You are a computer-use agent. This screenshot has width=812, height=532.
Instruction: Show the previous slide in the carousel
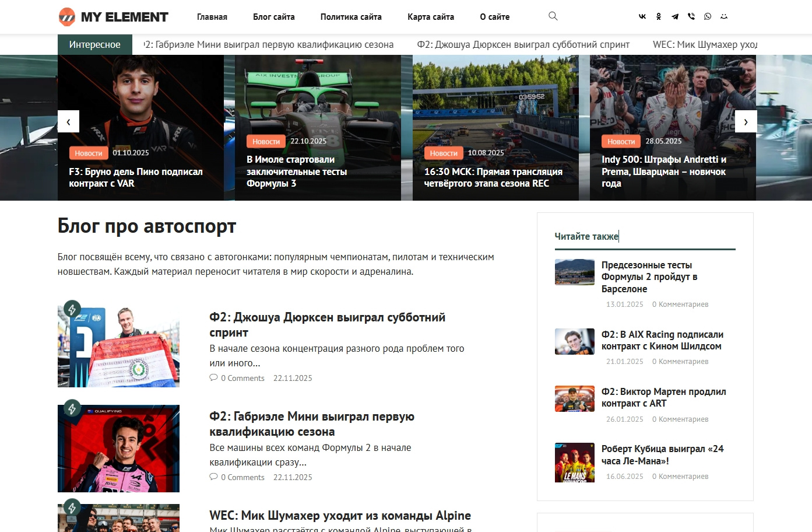coord(68,121)
